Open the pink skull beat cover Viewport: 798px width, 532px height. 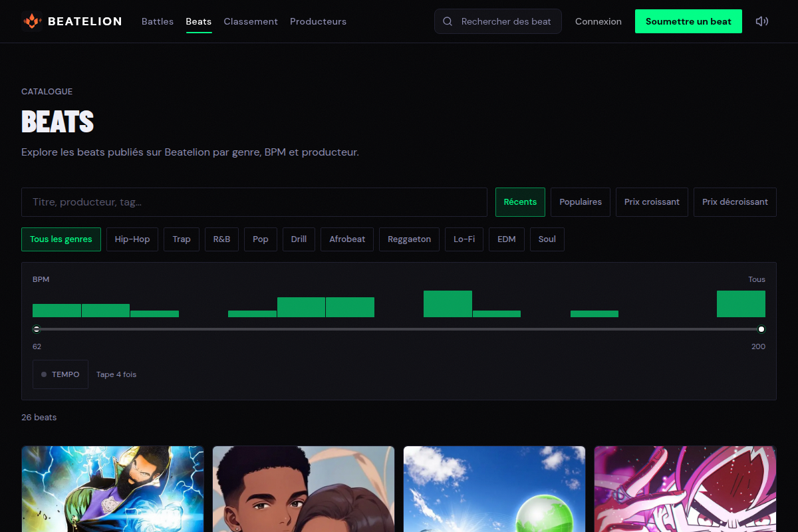[x=685, y=489]
